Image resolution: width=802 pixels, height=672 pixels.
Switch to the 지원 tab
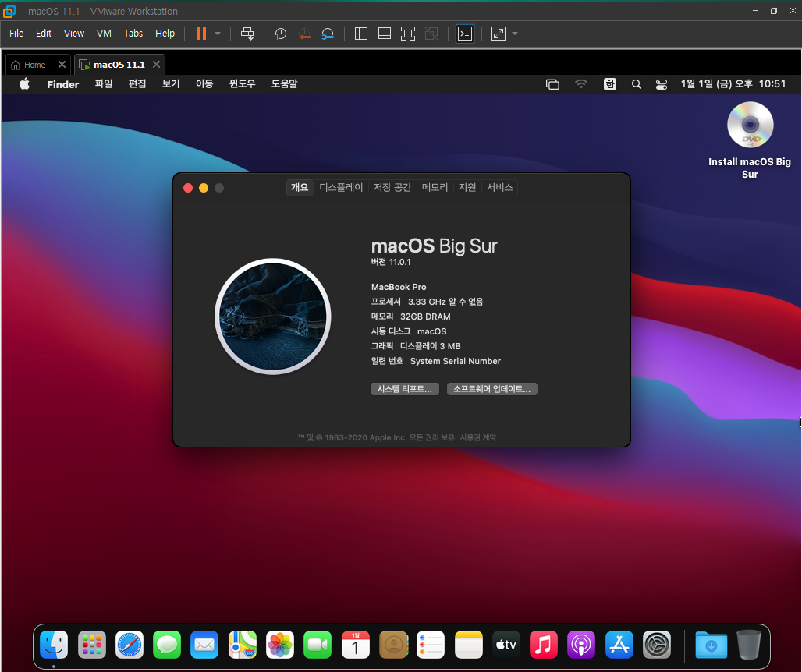[467, 188]
